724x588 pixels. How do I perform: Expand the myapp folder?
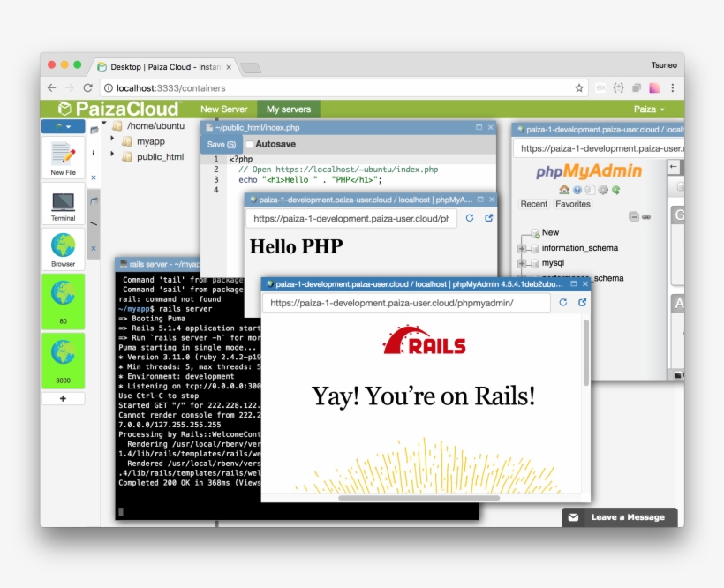tap(112, 138)
